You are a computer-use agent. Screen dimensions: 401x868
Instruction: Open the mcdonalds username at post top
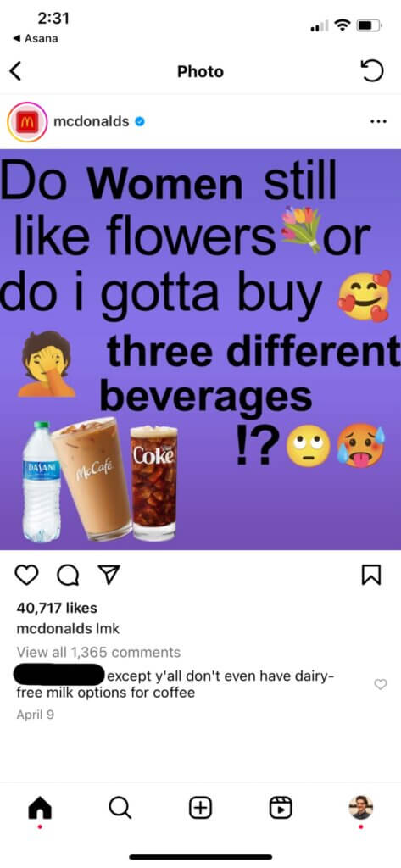click(x=91, y=121)
